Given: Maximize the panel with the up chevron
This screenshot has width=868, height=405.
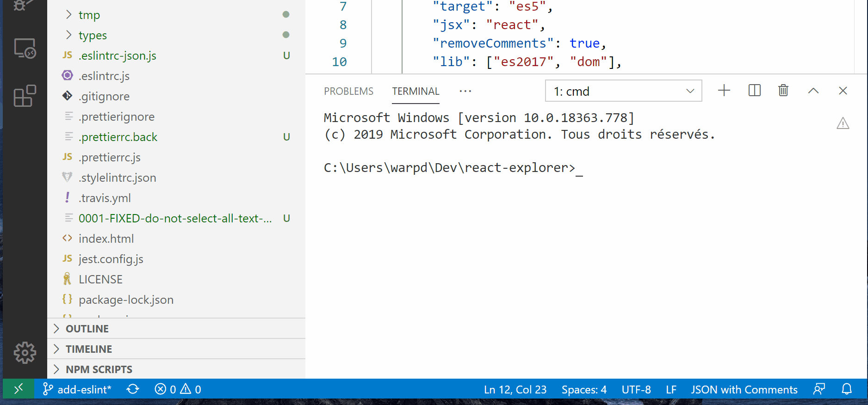Looking at the screenshot, I should coord(813,91).
